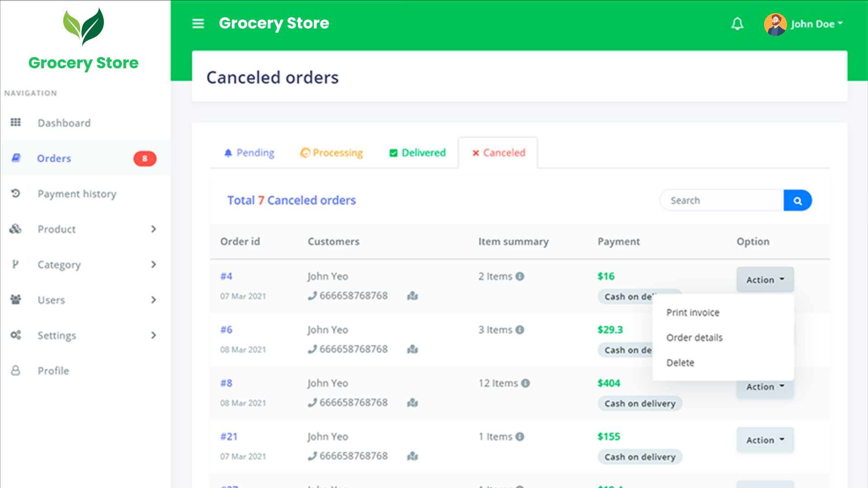Click the blue search magnifier button
The width and height of the screenshot is (868, 488).
(797, 201)
